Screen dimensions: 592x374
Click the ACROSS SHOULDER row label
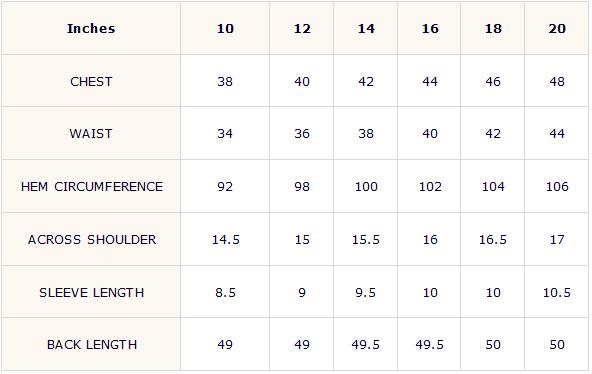(x=92, y=240)
